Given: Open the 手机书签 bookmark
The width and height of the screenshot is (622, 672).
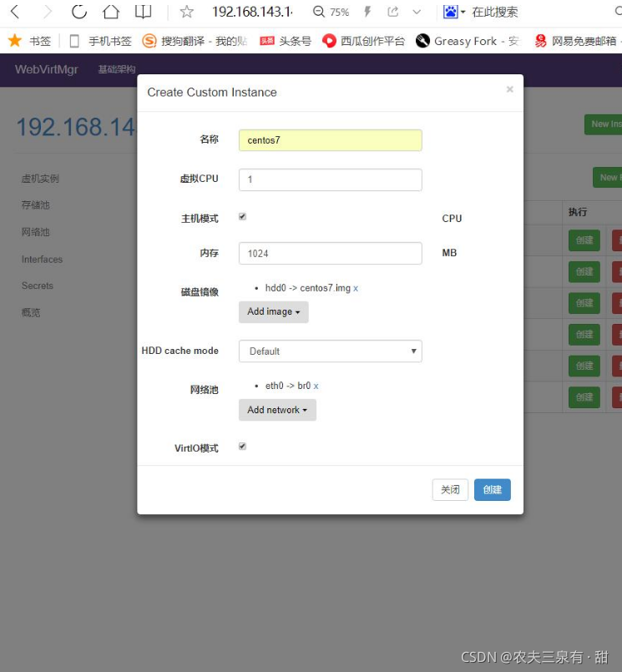Looking at the screenshot, I should click(100, 41).
